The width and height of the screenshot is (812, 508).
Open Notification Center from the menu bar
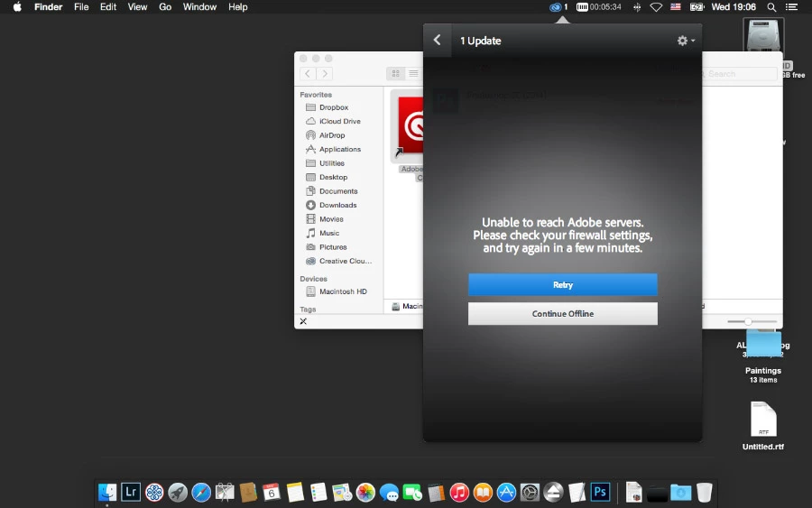click(x=791, y=7)
